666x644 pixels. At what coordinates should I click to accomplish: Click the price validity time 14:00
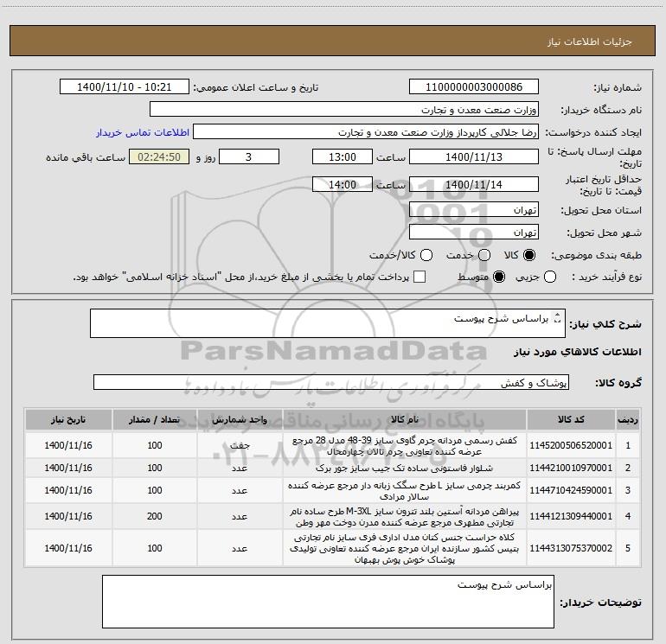pos(343,185)
